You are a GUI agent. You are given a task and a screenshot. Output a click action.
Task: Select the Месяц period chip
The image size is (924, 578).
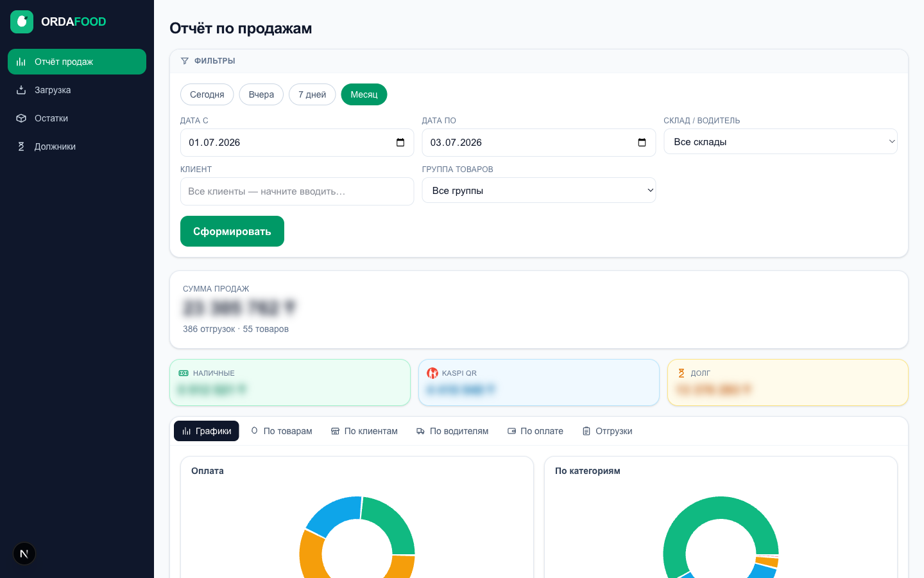[364, 94]
